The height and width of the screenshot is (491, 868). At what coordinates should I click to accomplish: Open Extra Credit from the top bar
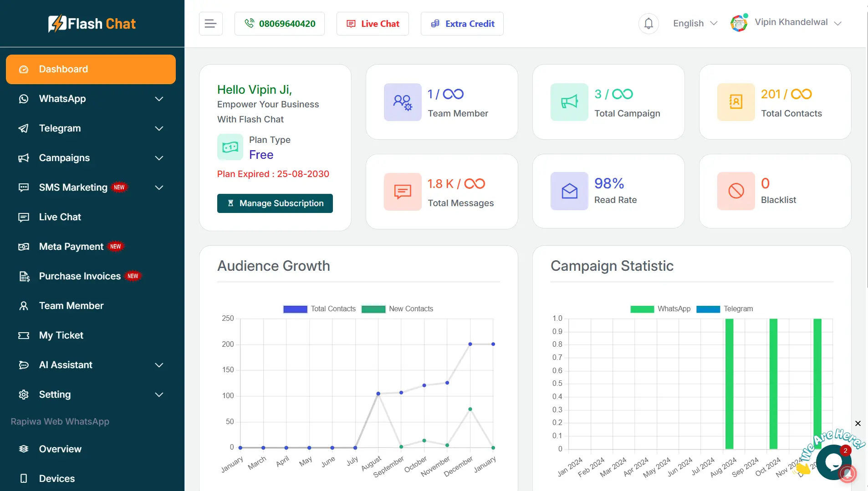pyautogui.click(x=462, y=23)
